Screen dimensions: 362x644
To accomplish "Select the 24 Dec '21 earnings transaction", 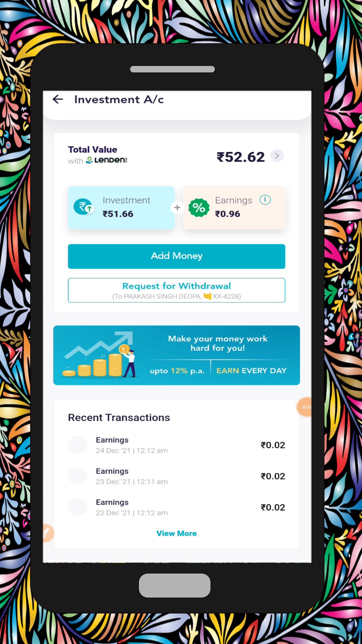I will 177,445.
